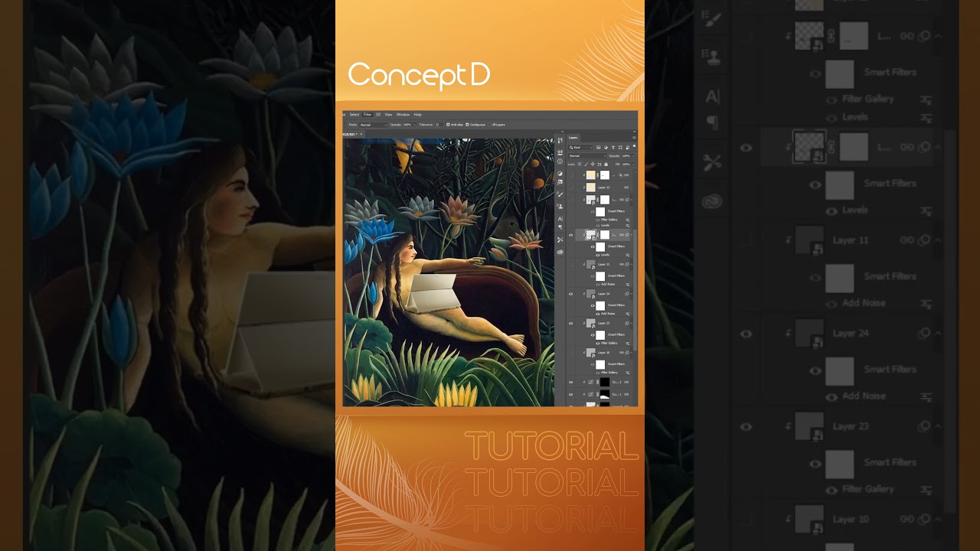Toggle the Contiguous checkbox
Screen dimensions: 980x551
(467, 125)
